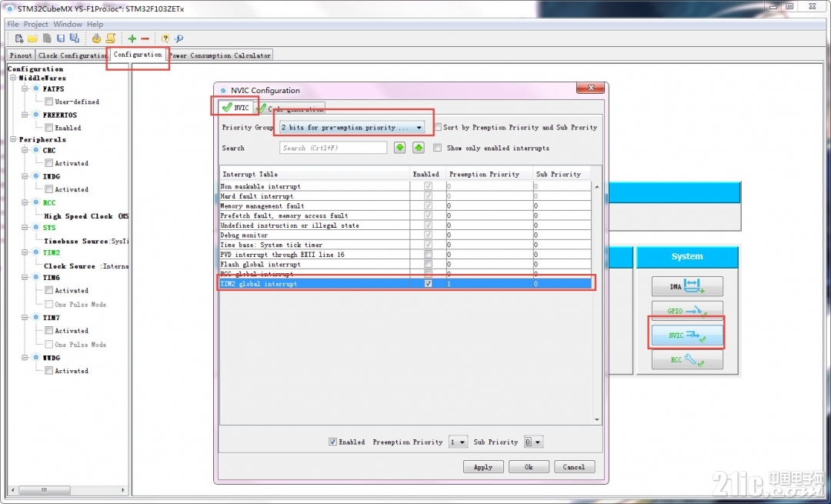This screenshot has width=831, height=504.
Task: Click Apply in NVIC Configuration
Action: point(482,467)
